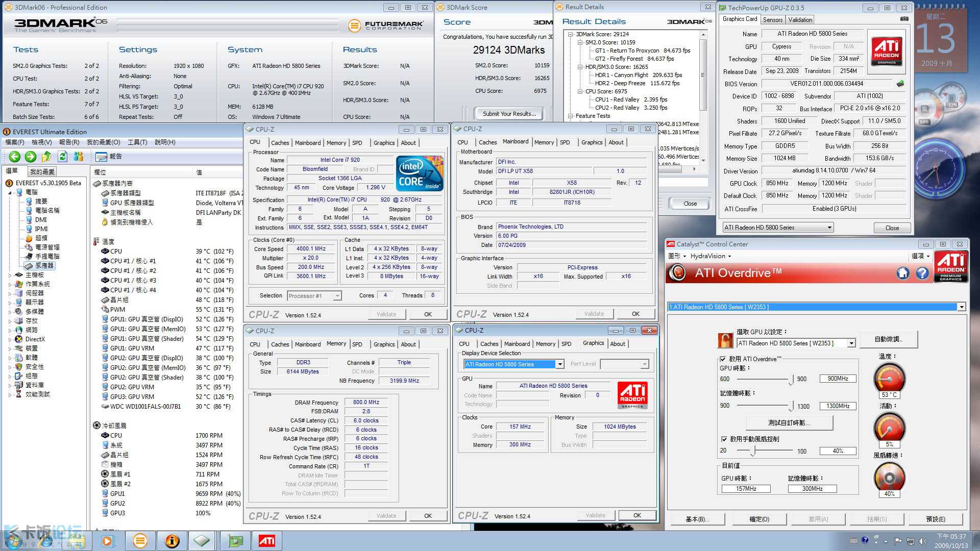This screenshot has height=551, width=980.
Task: Click the Test Custom Clocks (測試自訂時脈) button
Action: click(x=789, y=423)
